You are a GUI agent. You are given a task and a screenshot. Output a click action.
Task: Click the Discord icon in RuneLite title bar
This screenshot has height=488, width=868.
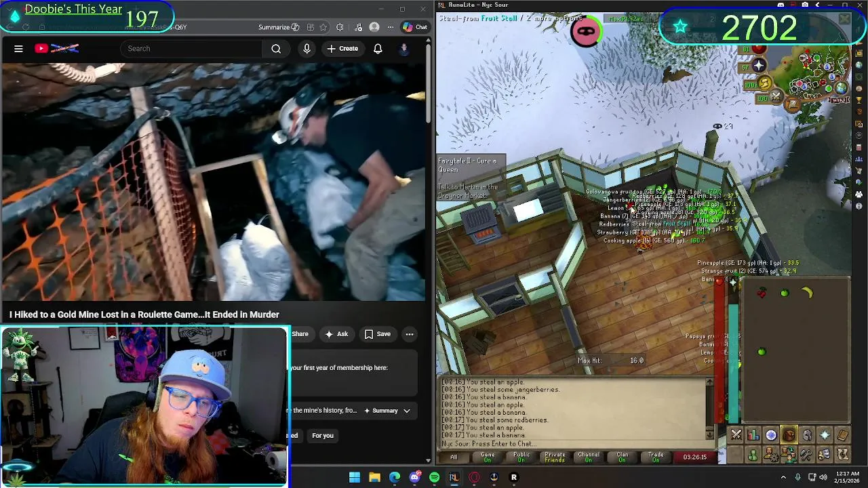781,5
